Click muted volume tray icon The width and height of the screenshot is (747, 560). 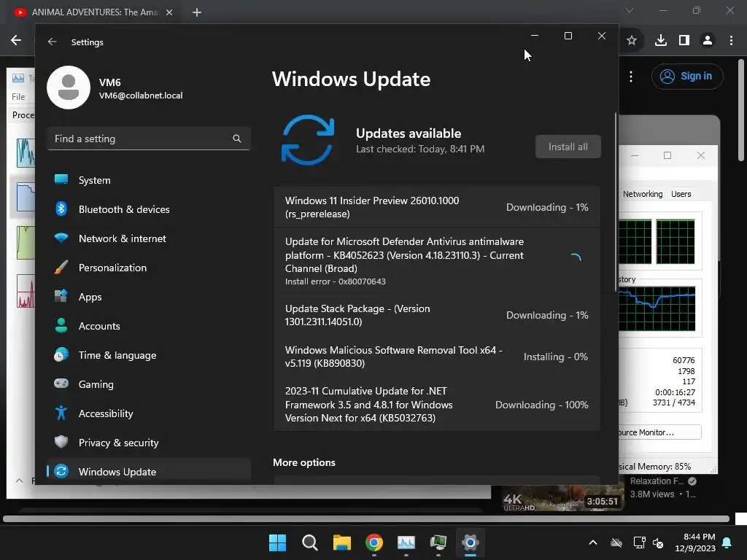tap(658, 542)
